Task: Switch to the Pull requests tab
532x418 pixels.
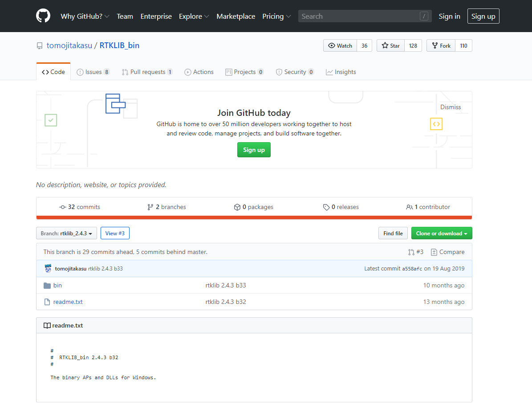Action: [x=147, y=72]
